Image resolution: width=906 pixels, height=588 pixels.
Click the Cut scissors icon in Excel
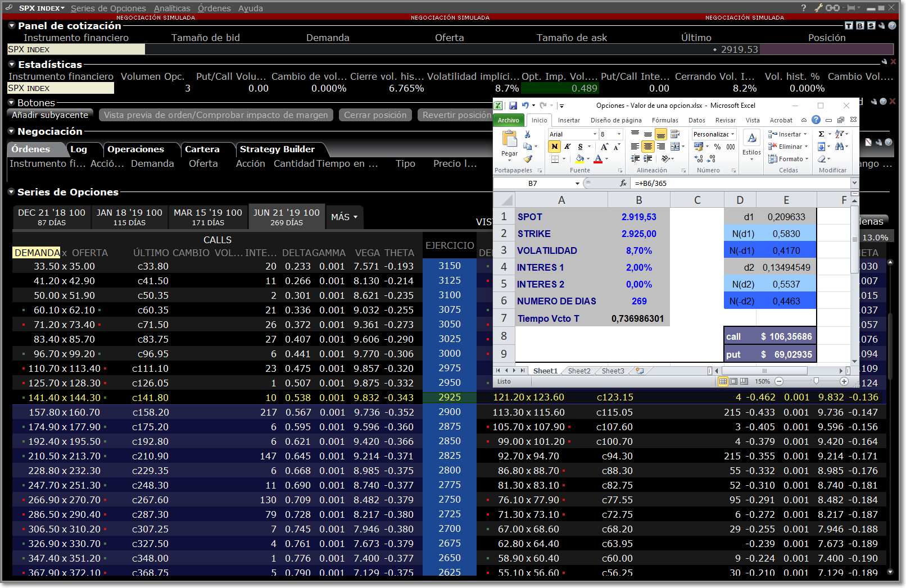pyautogui.click(x=527, y=134)
